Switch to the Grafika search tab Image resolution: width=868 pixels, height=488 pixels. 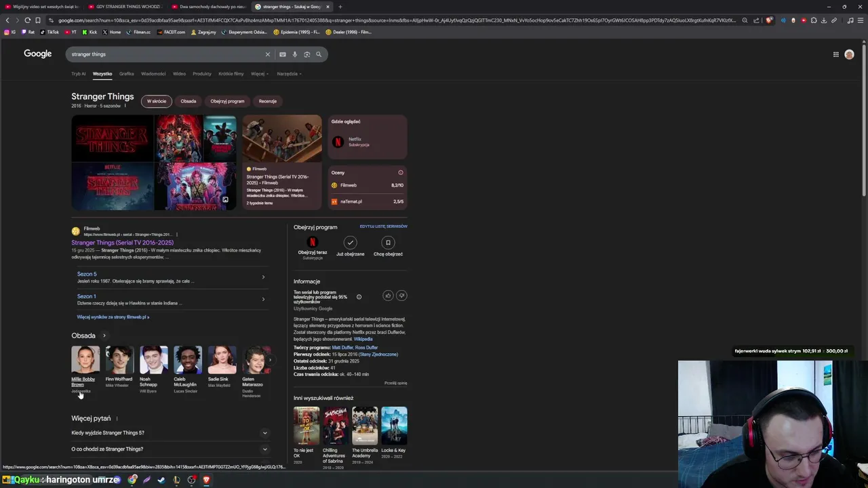(126, 74)
